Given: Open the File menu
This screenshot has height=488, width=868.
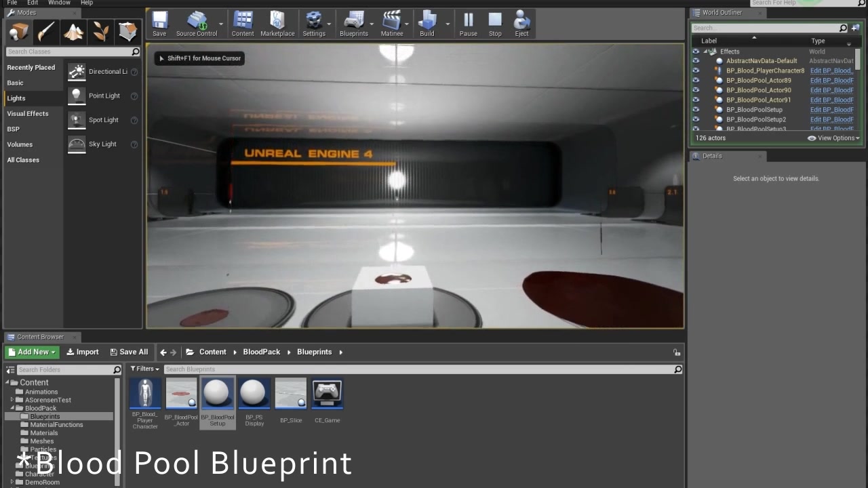Looking at the screenshot, I should (12, 3).
